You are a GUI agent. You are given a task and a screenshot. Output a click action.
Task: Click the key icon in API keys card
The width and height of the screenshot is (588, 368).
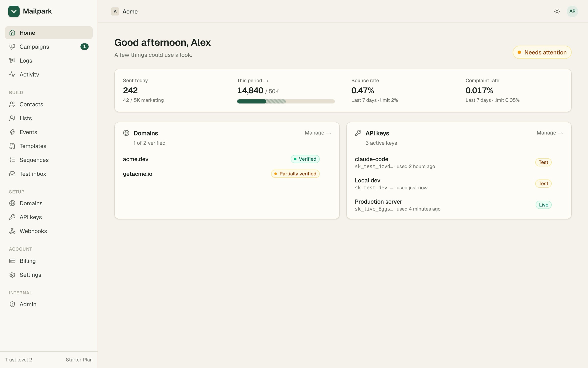358,133
